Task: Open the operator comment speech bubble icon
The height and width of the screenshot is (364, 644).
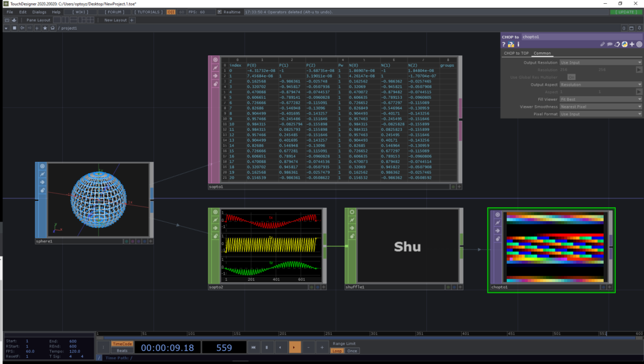Action: click(x=609, y=45)
